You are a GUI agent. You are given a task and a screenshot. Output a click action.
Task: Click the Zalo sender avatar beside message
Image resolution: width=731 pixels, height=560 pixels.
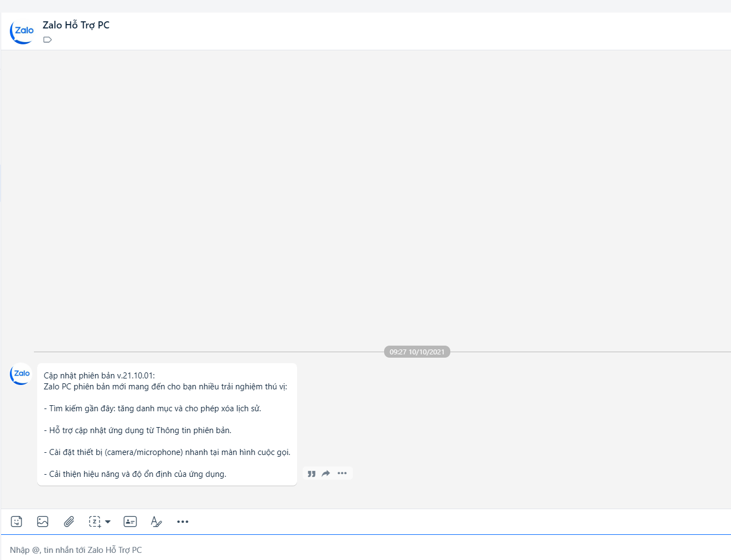(x=21, y=374)
